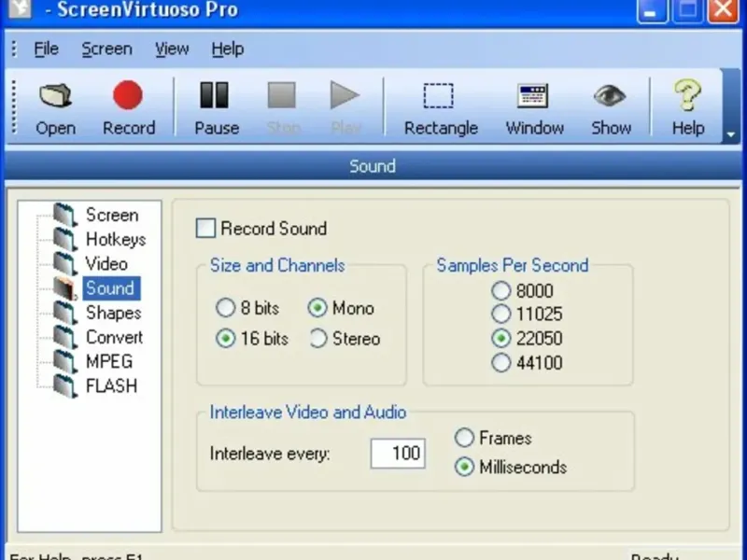Click the menu bar drag handle grip
Screen dimensions: 747x560
click(14, 49)
